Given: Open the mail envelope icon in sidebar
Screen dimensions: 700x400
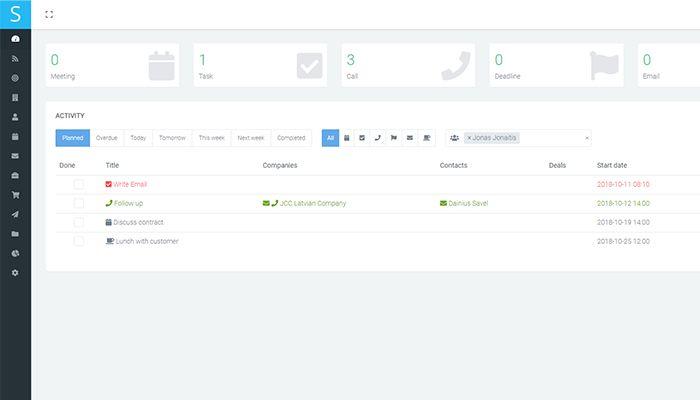Looking at the screenshot, I should [15, 156].
